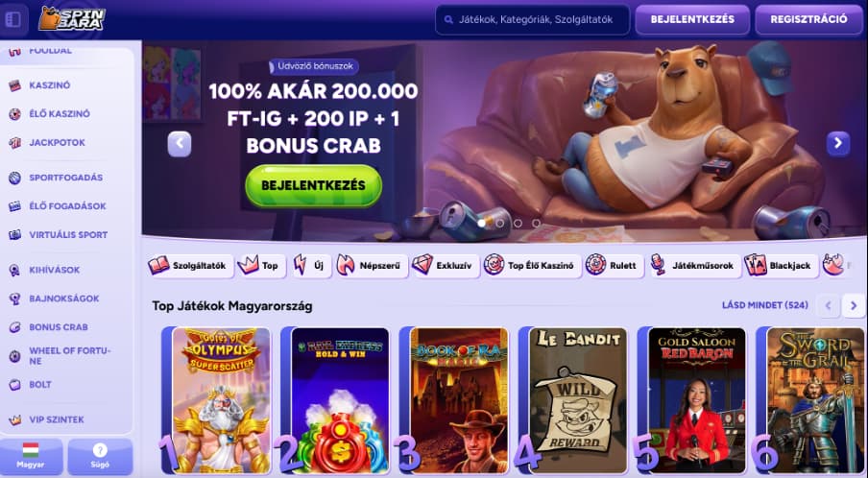Open Bonus Crab from the sidebar

[59, 327]
